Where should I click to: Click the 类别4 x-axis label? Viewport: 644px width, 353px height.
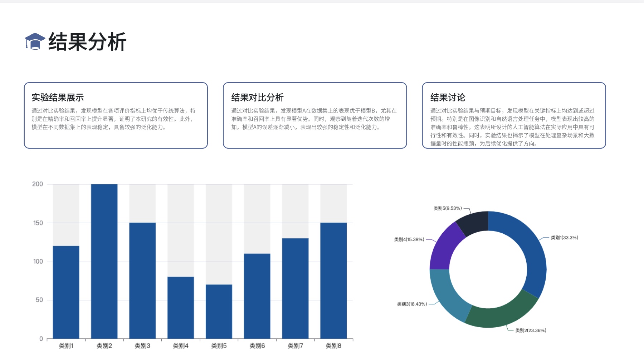181,346
